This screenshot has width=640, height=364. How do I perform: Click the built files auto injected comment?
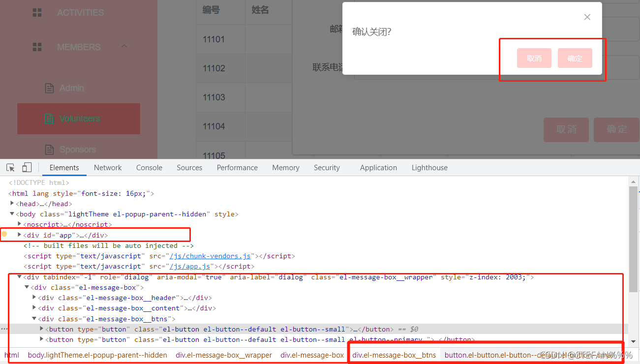click(x=109, y=245)
